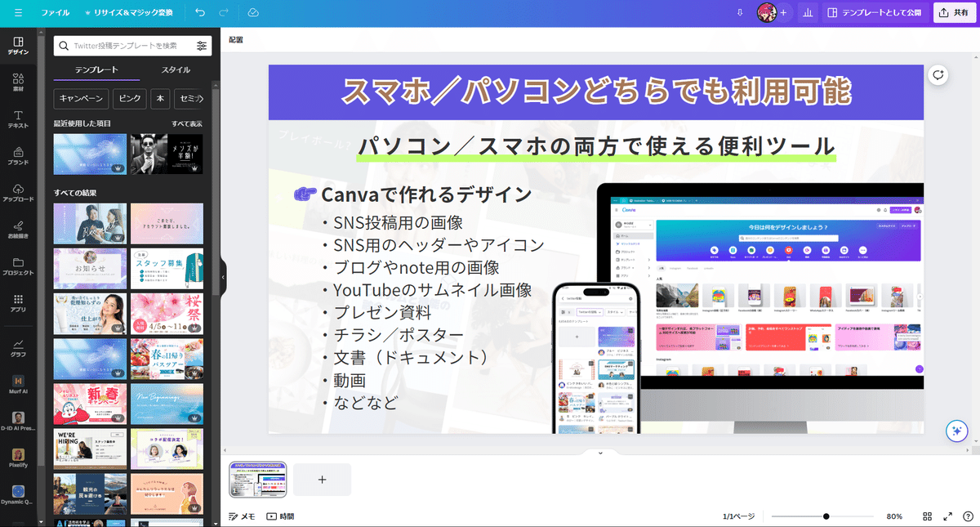
Task: Open the テキスト text panel
Action: click(x=19, y=119)
